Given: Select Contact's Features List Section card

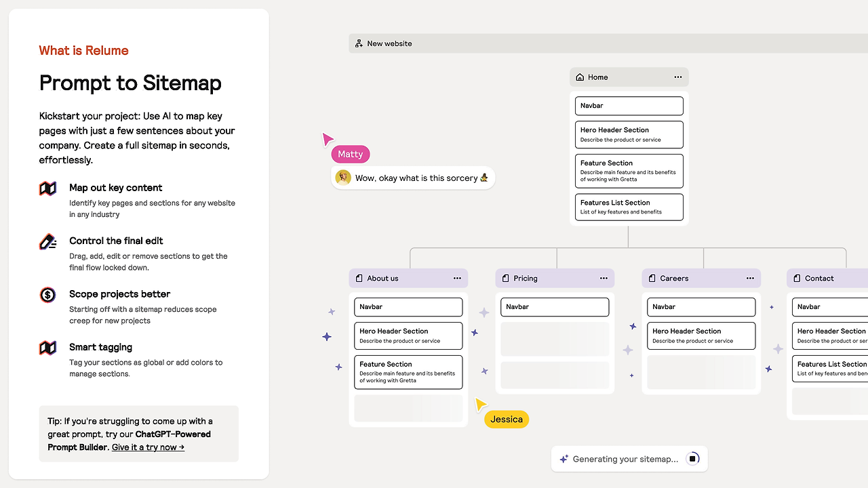Looking at the screenshot, I should (830, 369).
